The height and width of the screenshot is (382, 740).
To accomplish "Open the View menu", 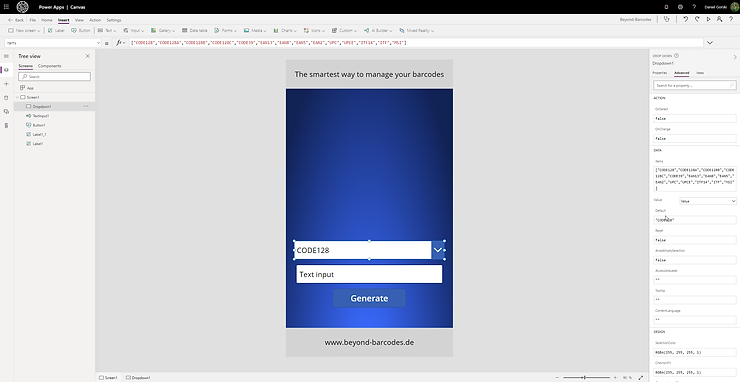I will point(79,20).
